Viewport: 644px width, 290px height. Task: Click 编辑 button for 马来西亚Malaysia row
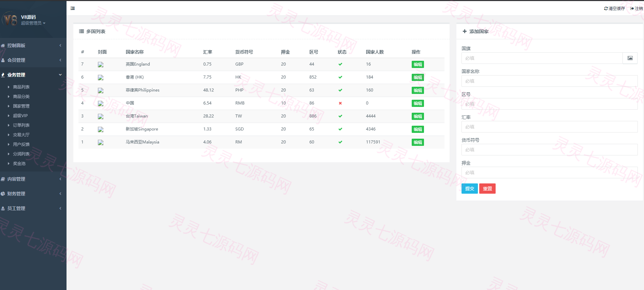pyautogui.click(x=418, y=142)
